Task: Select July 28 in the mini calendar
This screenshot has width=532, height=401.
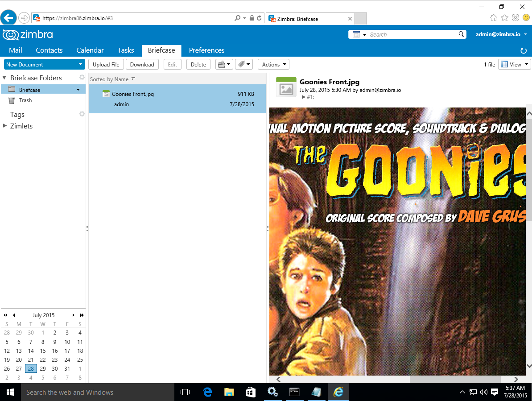Action: (x=31, y=368)
